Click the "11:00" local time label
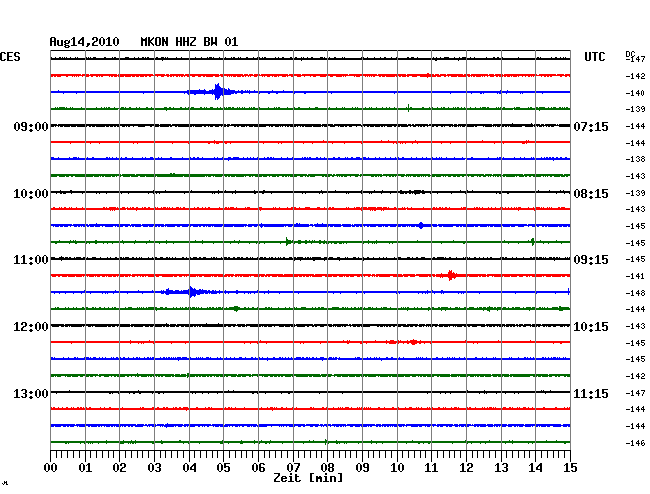The height and width of the screenshot is (494, 650). 31,260
